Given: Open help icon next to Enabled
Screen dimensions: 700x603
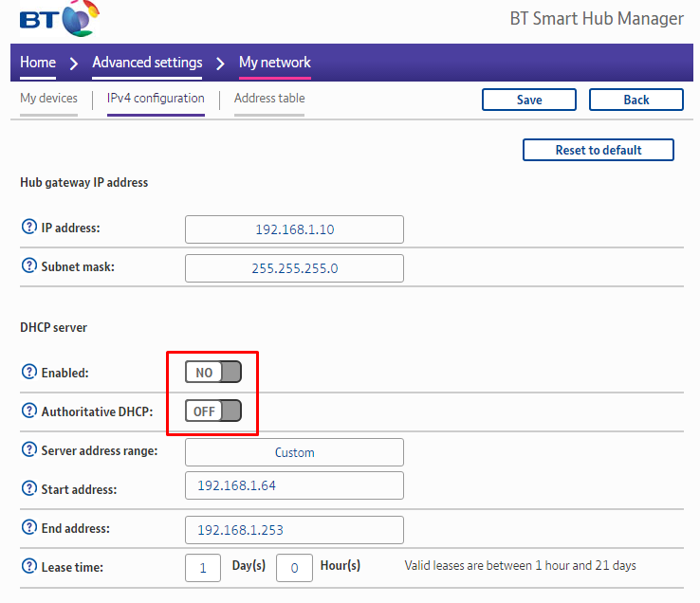Looking at the screenshot, I should pyautogui.click(x=28, y=373).
